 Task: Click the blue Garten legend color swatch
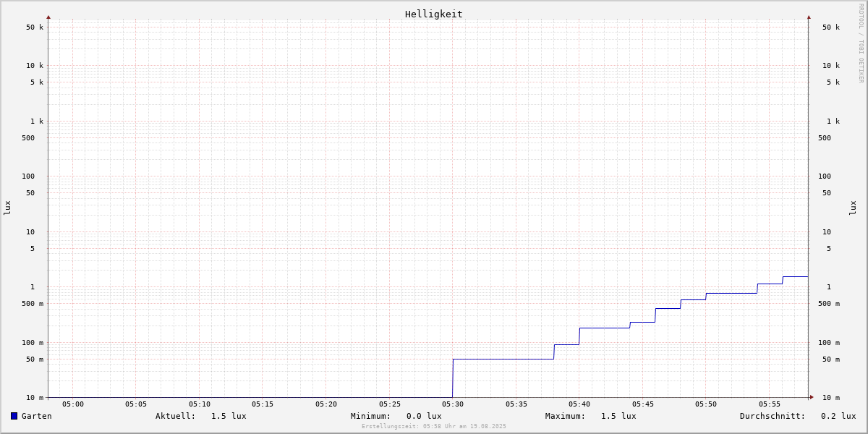(x=14, y=416)
